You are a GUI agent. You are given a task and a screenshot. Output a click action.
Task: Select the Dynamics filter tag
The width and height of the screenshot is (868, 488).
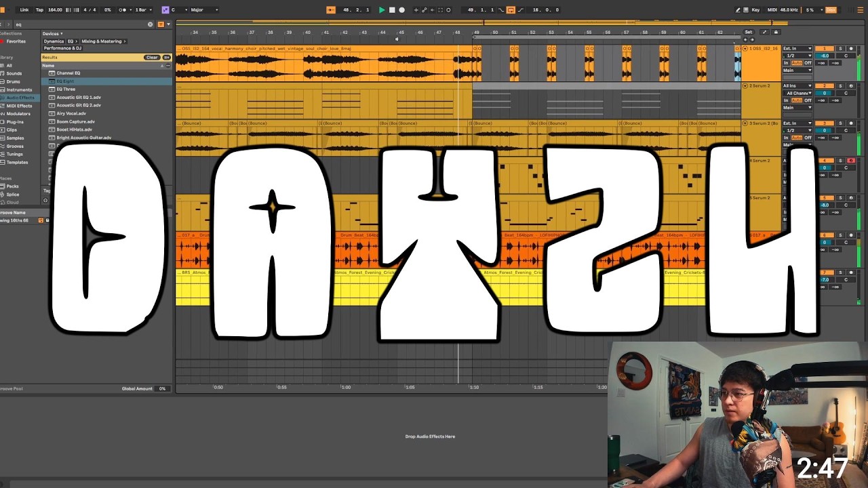54,41
